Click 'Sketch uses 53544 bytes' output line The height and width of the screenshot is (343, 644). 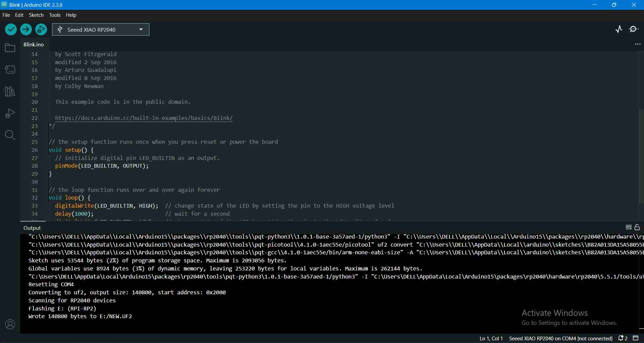pyautogui.click(x=158, y=261)
